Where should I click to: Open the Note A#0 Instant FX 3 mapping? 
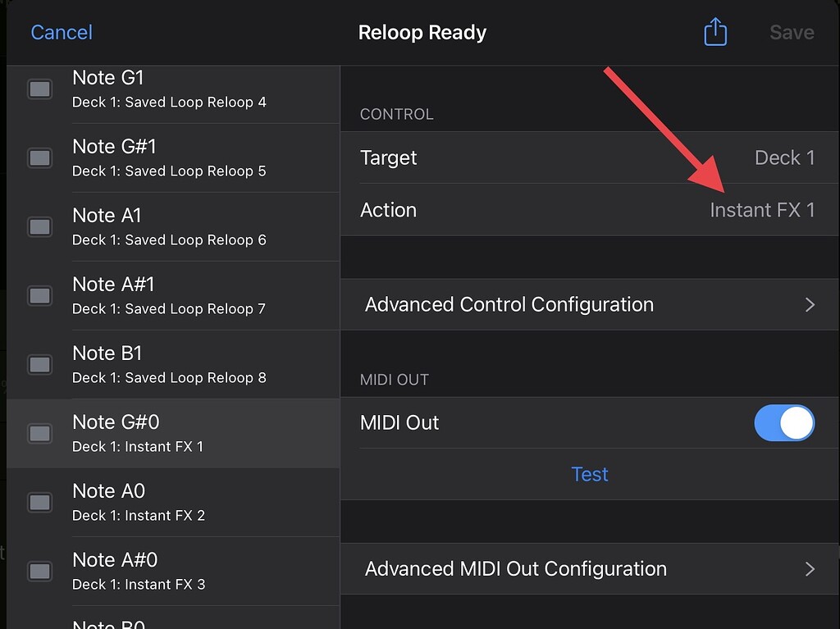point(197,571)
